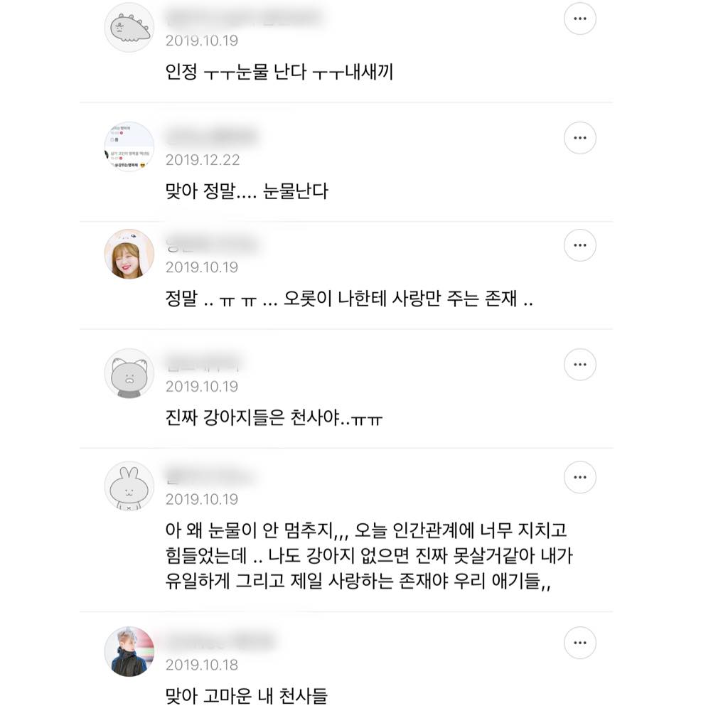Open the ellipsis menu for the '진짜 강아지들은 천사야' comment
The width and height of the screenshot is (728, 728).
(x=579, y=365)
